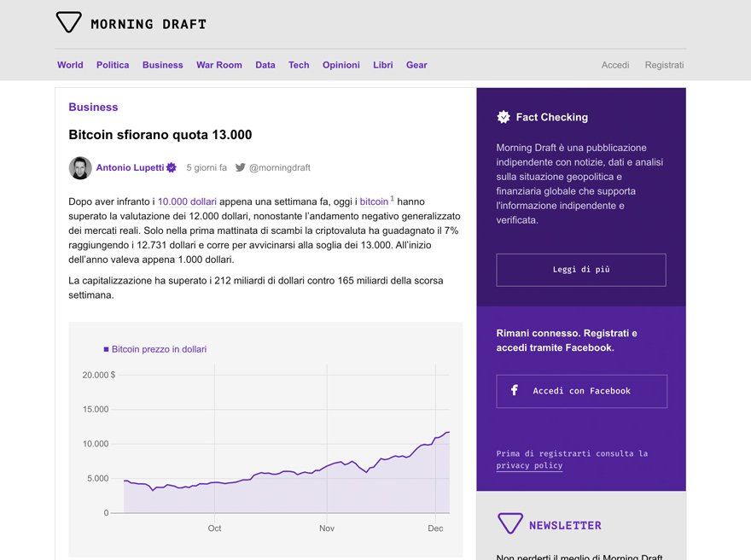Click the Leggi di più button
The height and width of the screenshot is (560, 751).
coord(581,270)
